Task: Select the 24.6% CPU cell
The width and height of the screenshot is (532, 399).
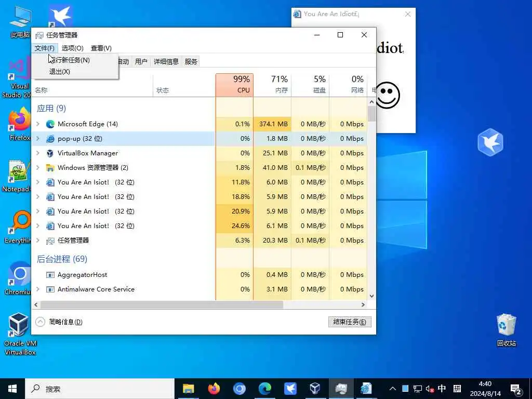Action: [234, 226]
